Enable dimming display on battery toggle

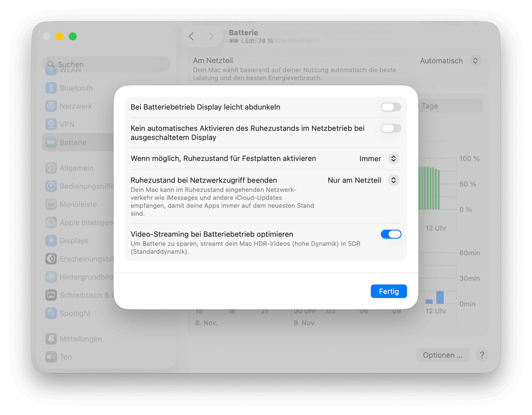391,107
